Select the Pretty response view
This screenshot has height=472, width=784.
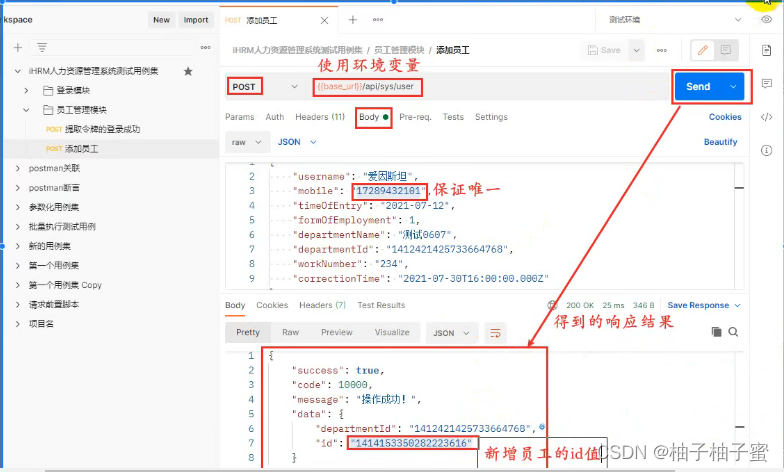point(248,332)
